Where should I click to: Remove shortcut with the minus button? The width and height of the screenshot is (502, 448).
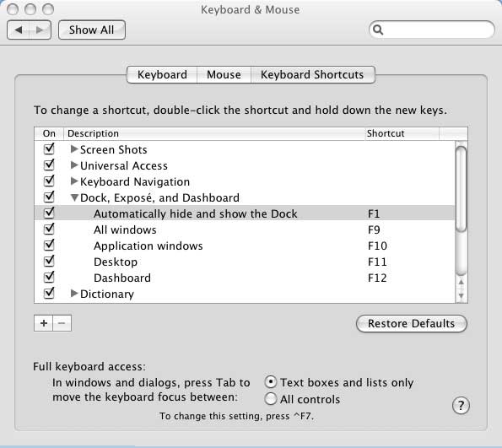(62, 323)
